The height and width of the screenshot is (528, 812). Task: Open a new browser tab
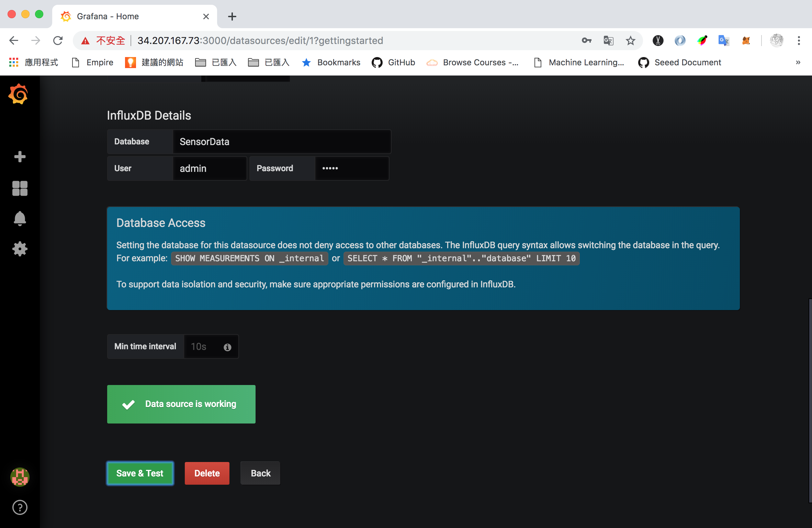pyautogui.click(x=232, y=16)
